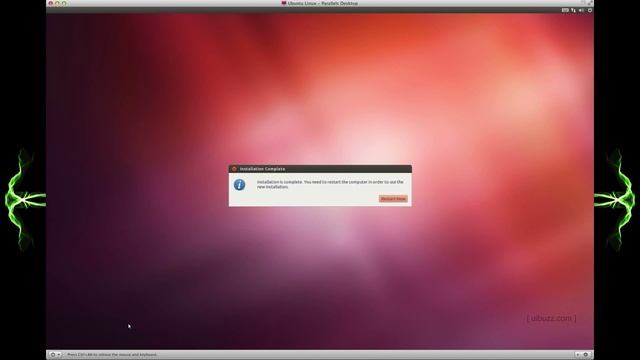
Task: Click the status bar hint about releasing mouse and keyboard
Action: [112, 355]
